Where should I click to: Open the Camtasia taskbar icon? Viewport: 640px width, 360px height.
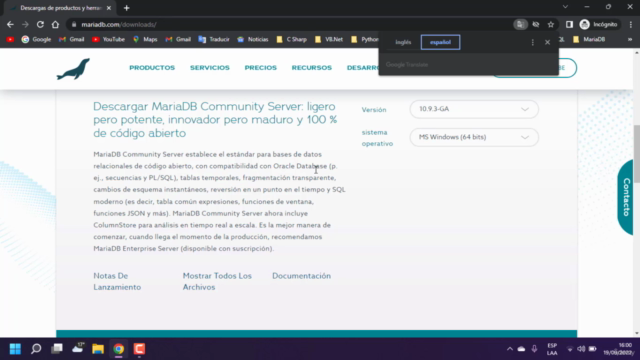[139, 349]
